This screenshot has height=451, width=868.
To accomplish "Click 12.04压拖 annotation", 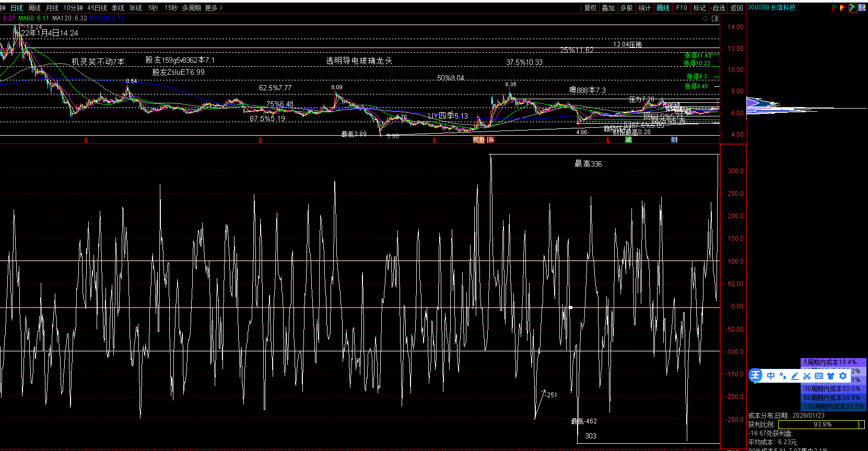I will tap(627, 44).
